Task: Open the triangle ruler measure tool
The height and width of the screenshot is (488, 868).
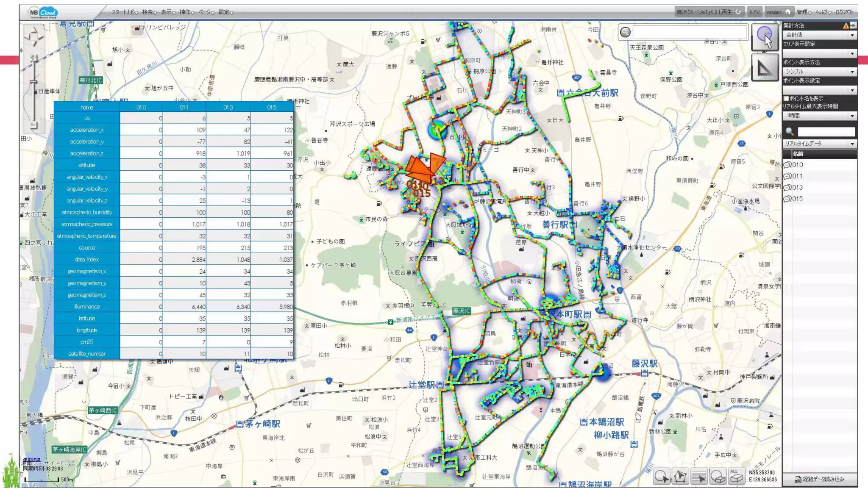Action: point(765,68)
